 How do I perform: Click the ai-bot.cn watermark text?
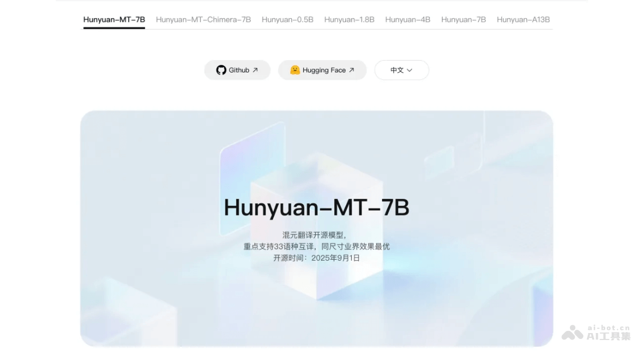pyautogui.click(x=609, y=328)
